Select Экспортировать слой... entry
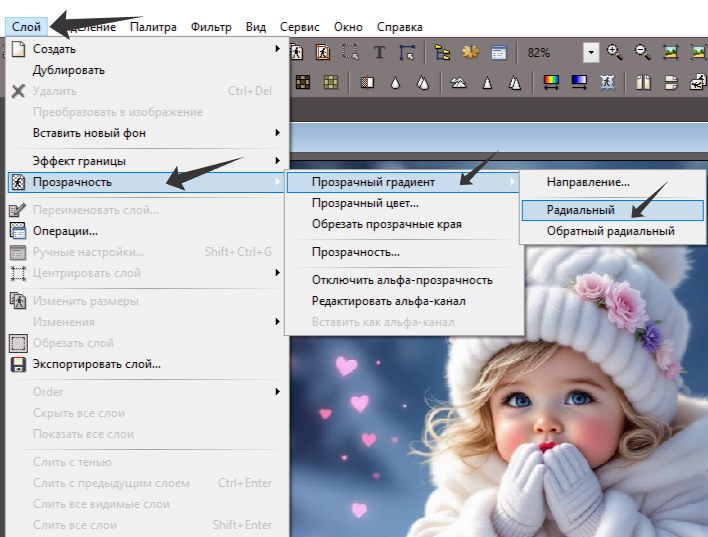708x537 pixels. (97, 364)
